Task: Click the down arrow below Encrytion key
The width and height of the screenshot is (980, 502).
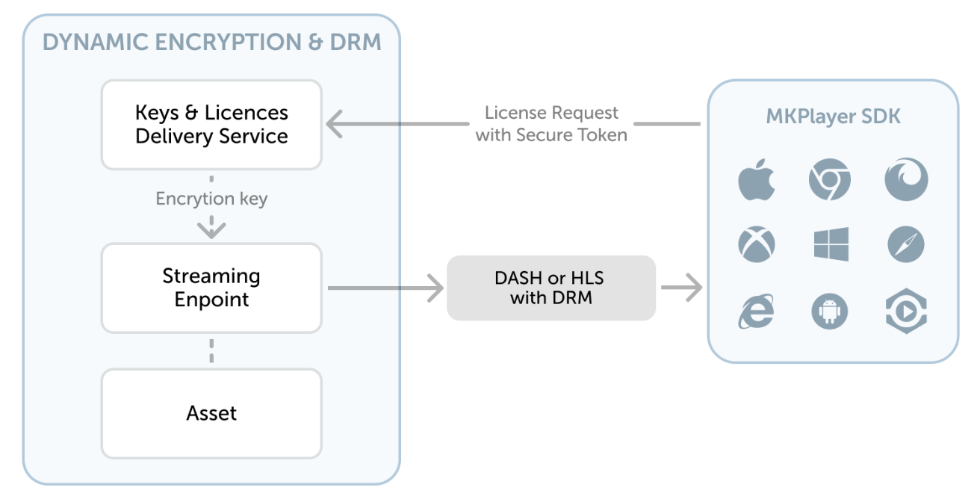Action: [211, 228]
